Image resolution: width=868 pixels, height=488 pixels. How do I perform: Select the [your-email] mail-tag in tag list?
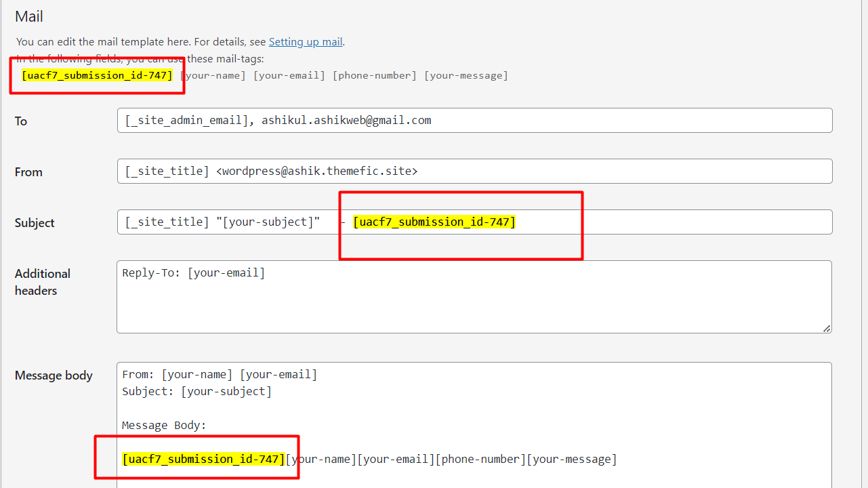[x=289, y=75]
